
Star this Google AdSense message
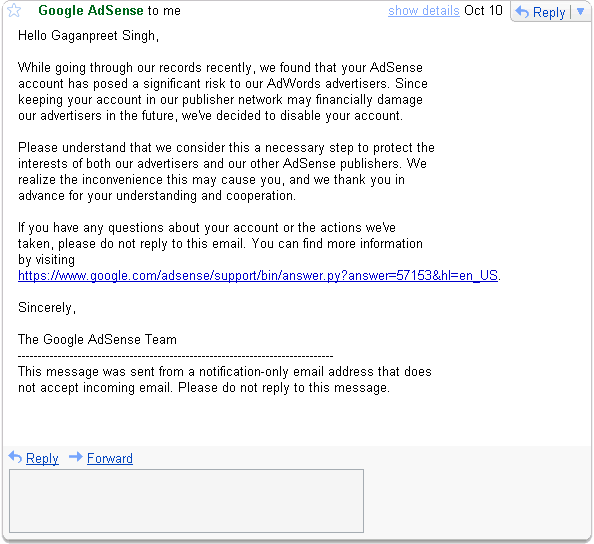coord(14,10)
